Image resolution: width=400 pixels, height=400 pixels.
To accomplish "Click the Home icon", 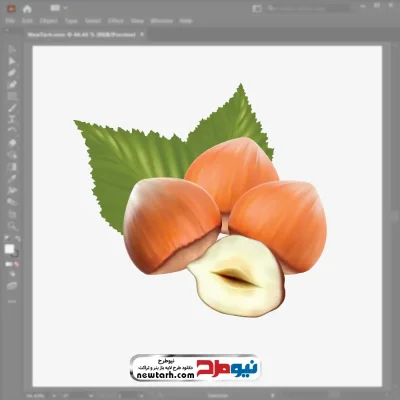I will coord(27,9).
